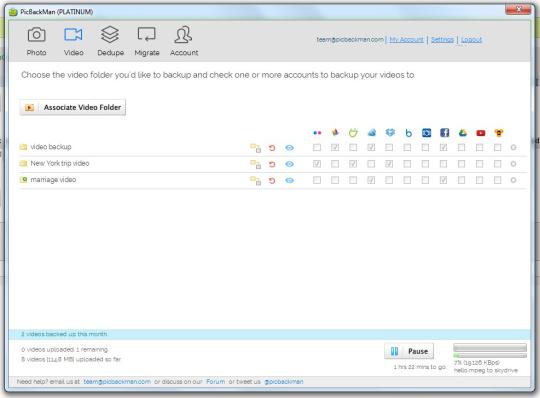Uncheck Facebook checkbox for video backup
The height and width of the screenshot is (398, 540).
coord(443,147)
